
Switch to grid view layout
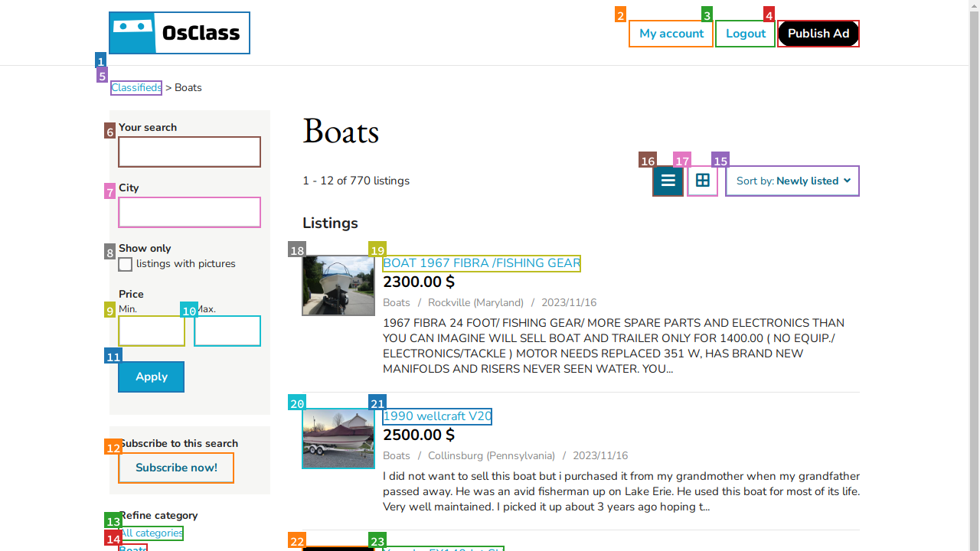click(702, 181)
